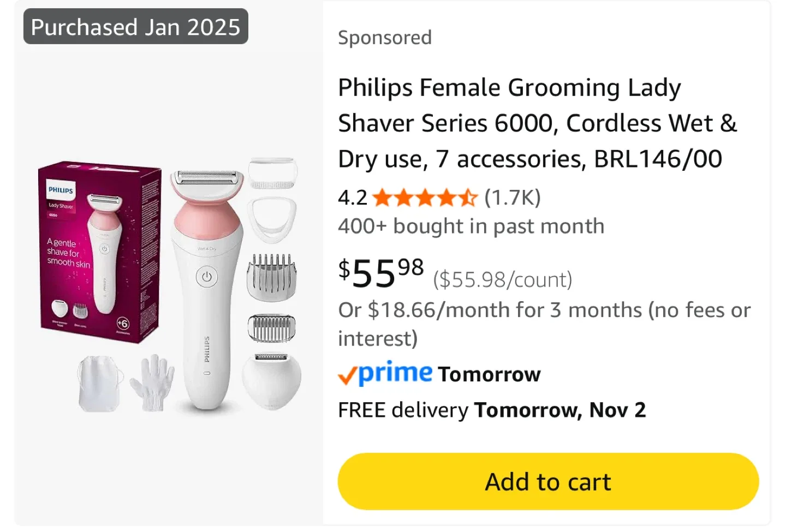This screenshot has width=786, height=532.
Task: Click the FREE delivery Tomorrow, Nov 2 text
Action: pos(492,410)
